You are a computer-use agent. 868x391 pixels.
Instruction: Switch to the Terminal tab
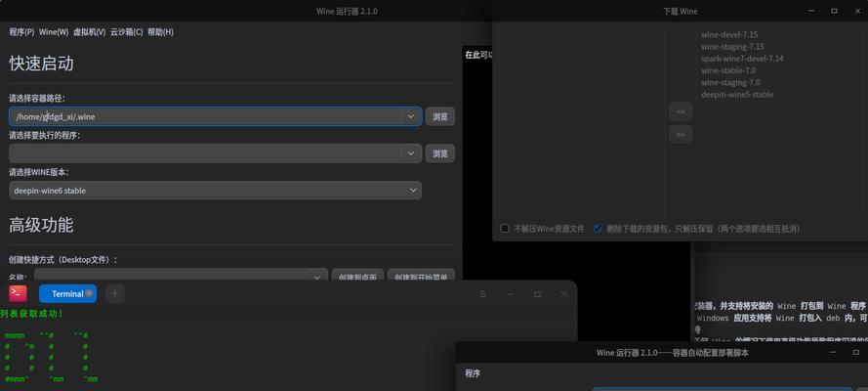tap(67, 294)
